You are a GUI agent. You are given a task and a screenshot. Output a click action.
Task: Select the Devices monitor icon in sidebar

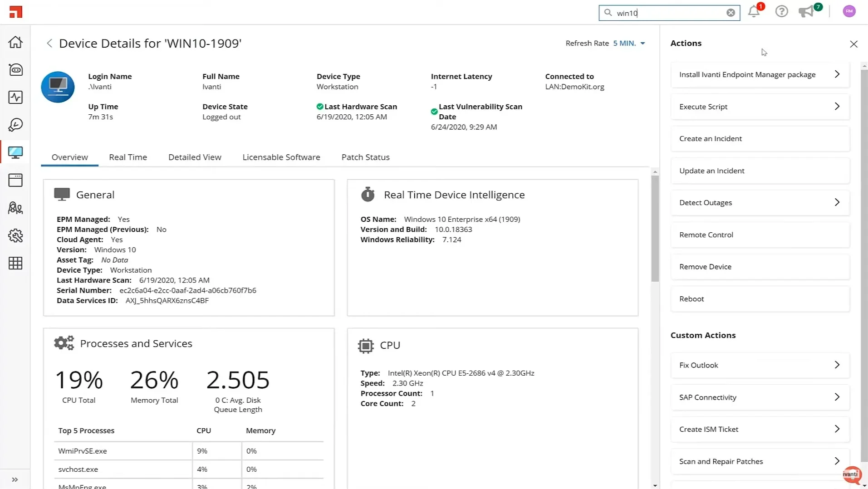pos(15,152)
